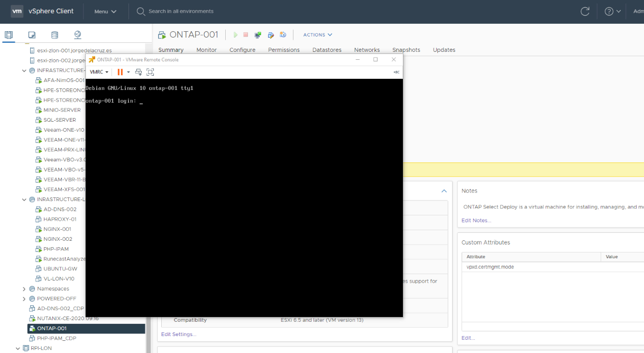Select the vpxd.certmgmt.mode attribute row
Image resolution: width=644 pixels, height=353 pixels.
click(553, 267)
